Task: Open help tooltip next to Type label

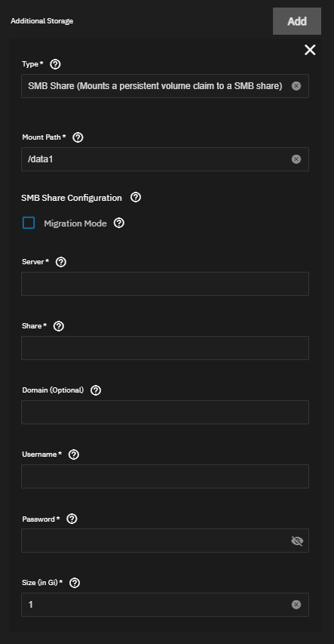Action: (55, 64)
